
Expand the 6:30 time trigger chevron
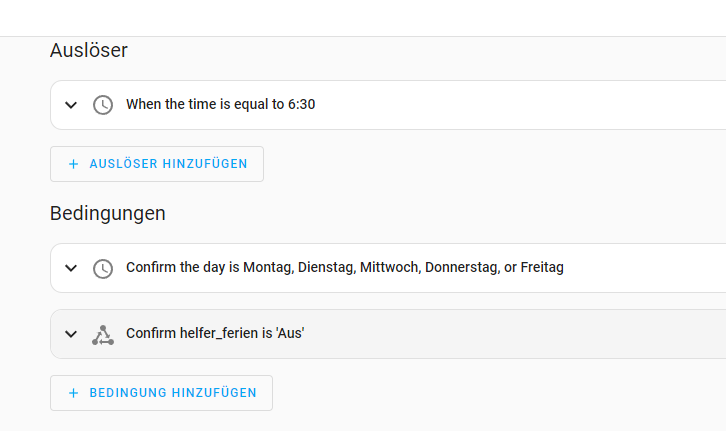[x=71, y=105]
